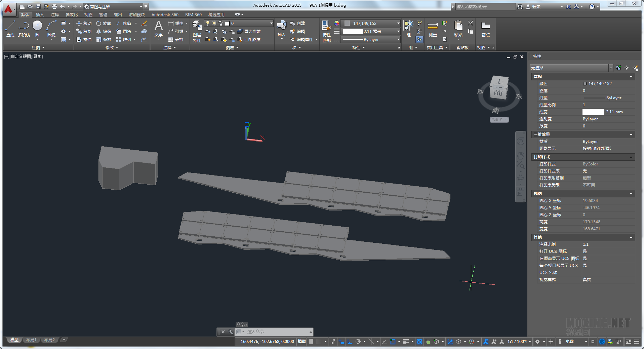Screen dimensions: 644x349
Task: Collapse the 打印样式 section
Action: click(x=631, y=157)
